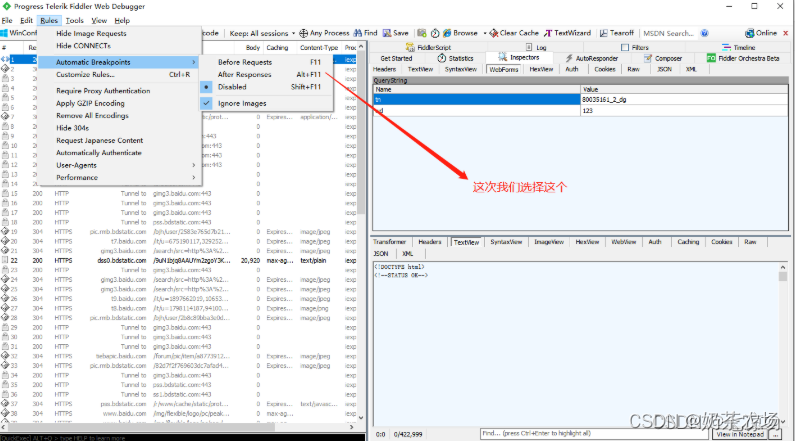
Task: Click the session list vertical scrollbar
Action: pos(361,232)
